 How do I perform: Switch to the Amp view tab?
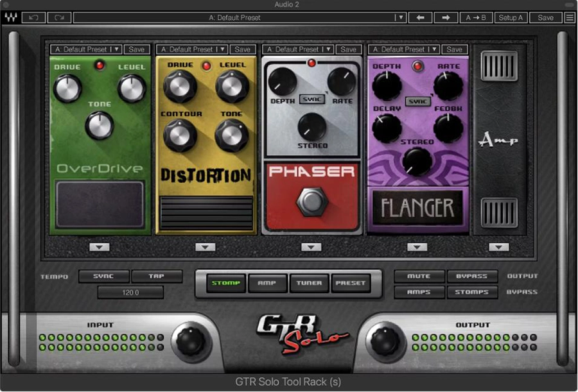[x=267, y=283]
